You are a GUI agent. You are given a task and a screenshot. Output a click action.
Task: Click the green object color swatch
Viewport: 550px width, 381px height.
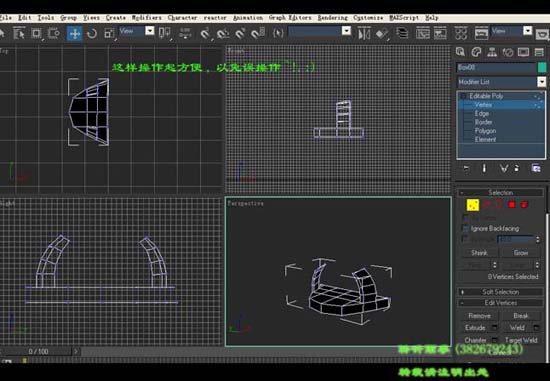pyautogui.click(x=542, y=67)
